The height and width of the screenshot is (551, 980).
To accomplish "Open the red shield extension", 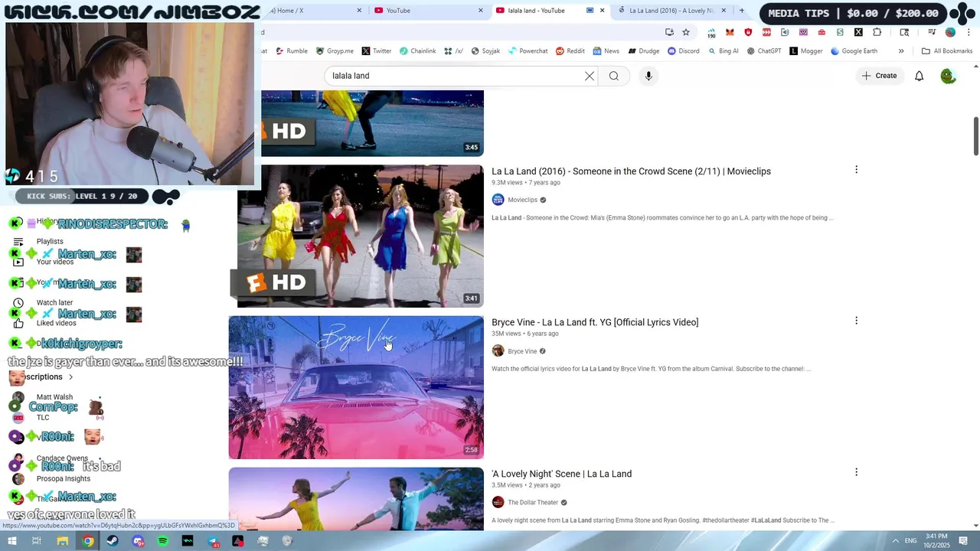I will coord(748,32).
